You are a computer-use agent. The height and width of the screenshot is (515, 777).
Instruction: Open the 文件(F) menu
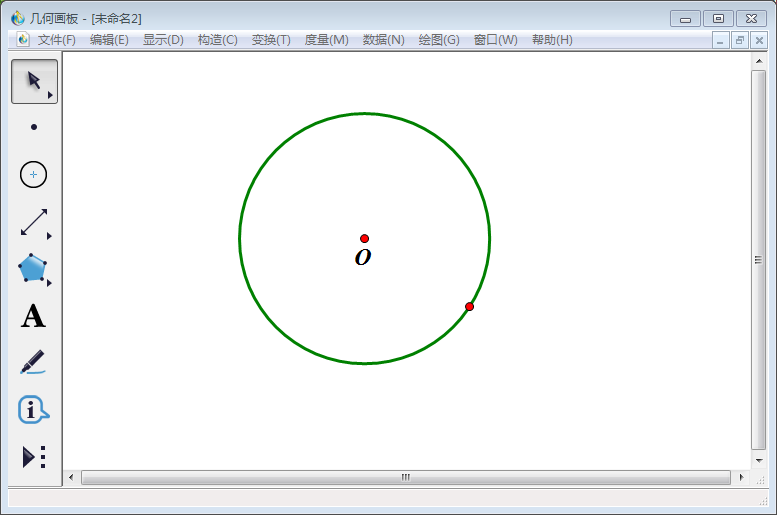(x=56, y=40)
